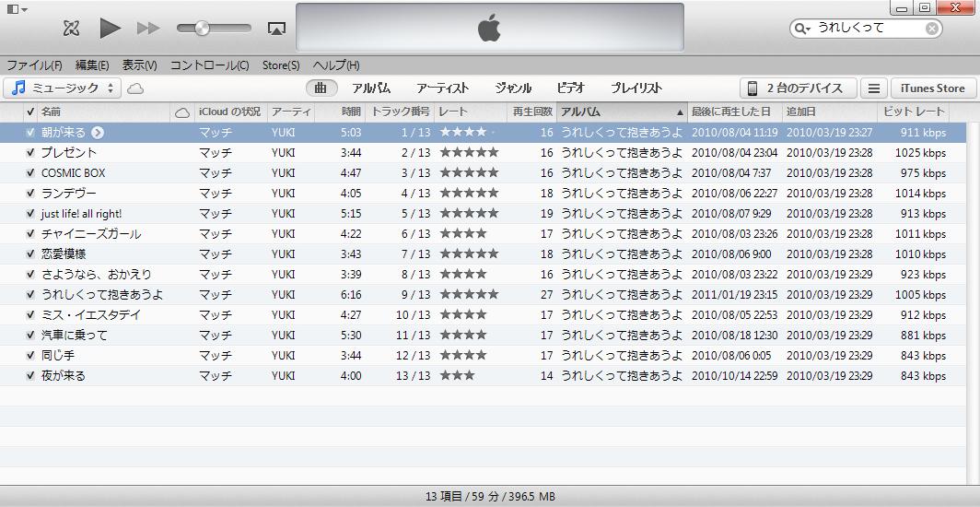Screen dimensions: 980x507
Task: Sort by the ビット レート column header
Action: tap(913, 112)
